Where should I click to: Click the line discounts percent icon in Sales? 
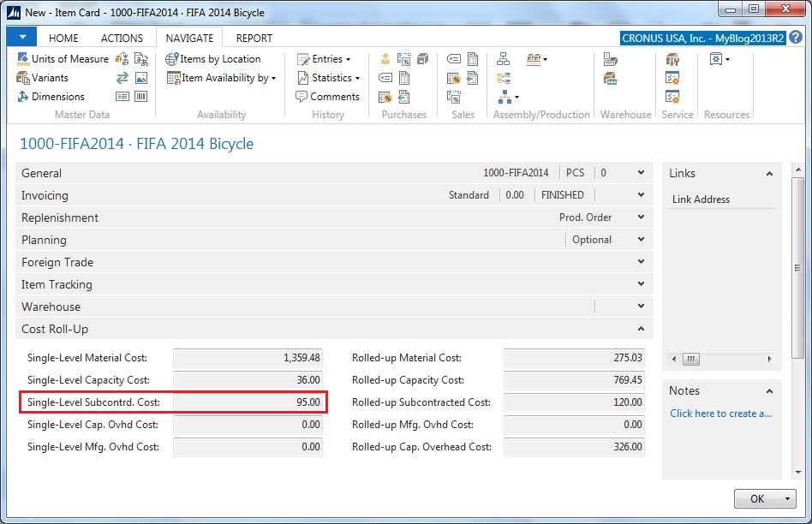pos(454,96)
